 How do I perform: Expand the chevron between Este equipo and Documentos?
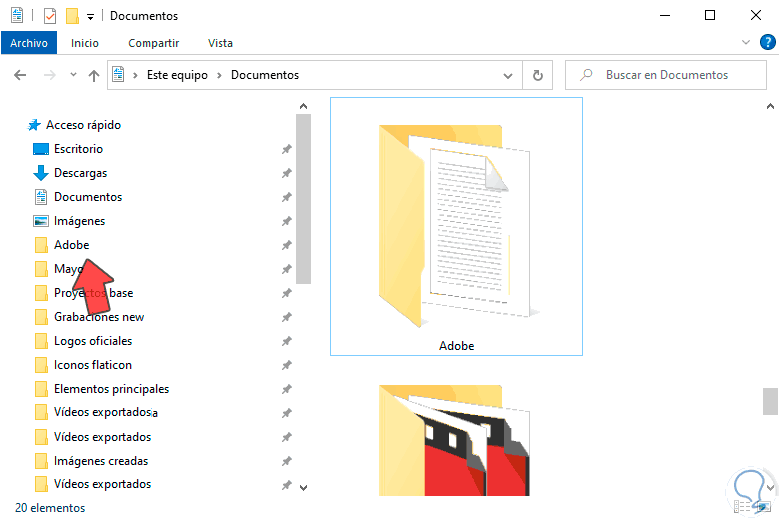pos(219,76)
